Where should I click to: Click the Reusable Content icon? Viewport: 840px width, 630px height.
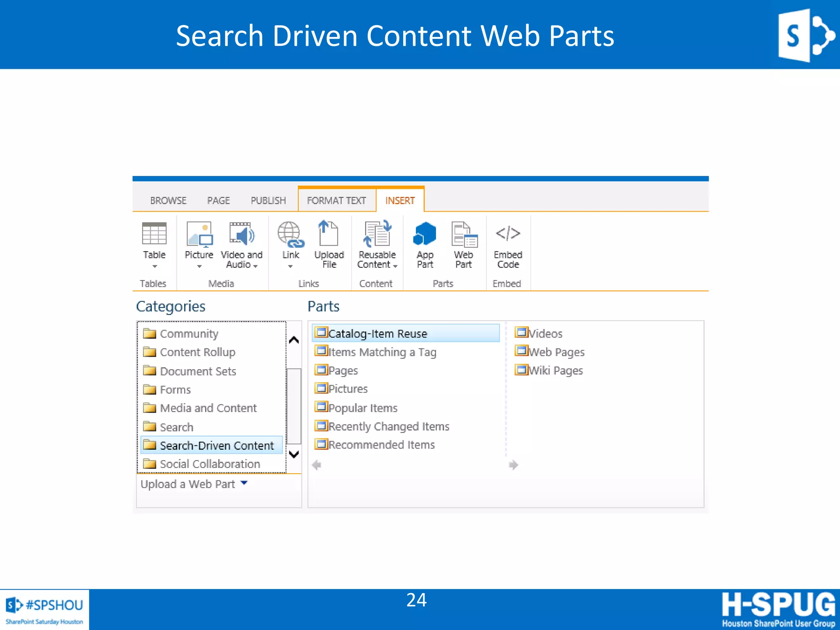(378, 234)
